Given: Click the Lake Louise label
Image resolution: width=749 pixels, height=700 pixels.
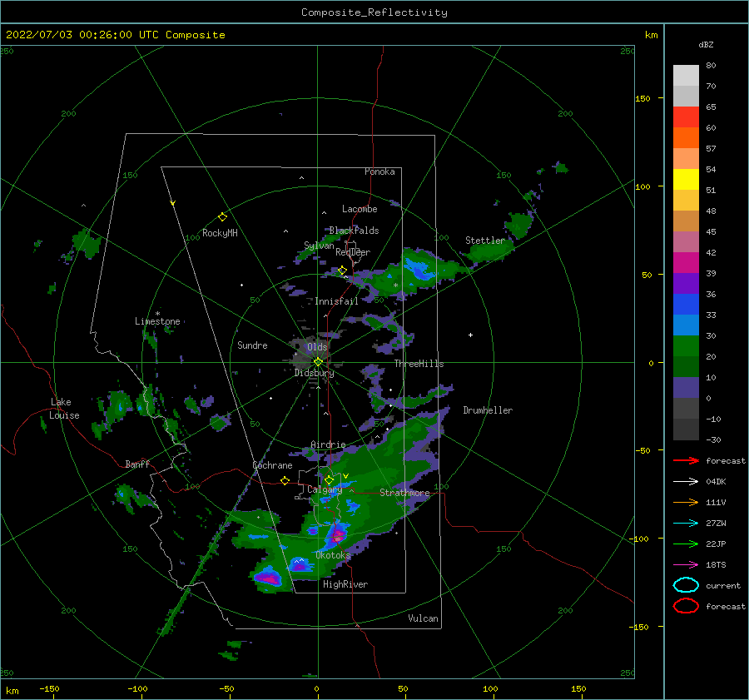Looking at the screenshot, I should pos(64,409).
